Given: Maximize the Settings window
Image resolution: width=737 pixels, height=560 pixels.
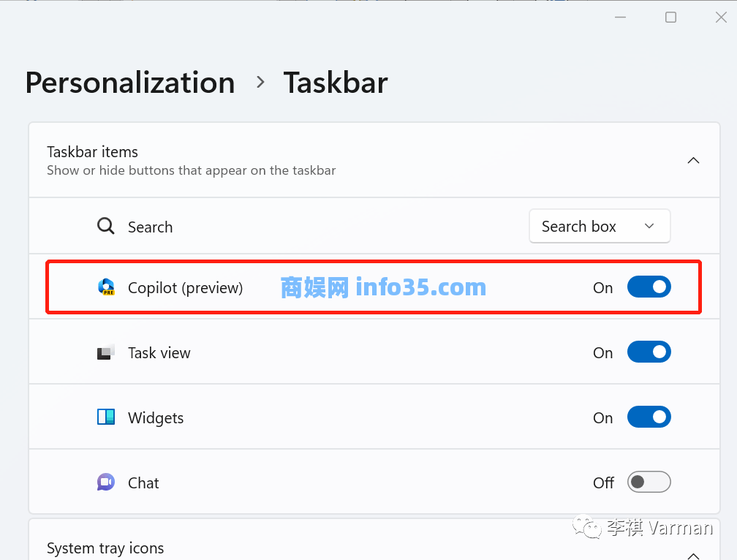Looking at the screenshot, I should tap(670, 18).
